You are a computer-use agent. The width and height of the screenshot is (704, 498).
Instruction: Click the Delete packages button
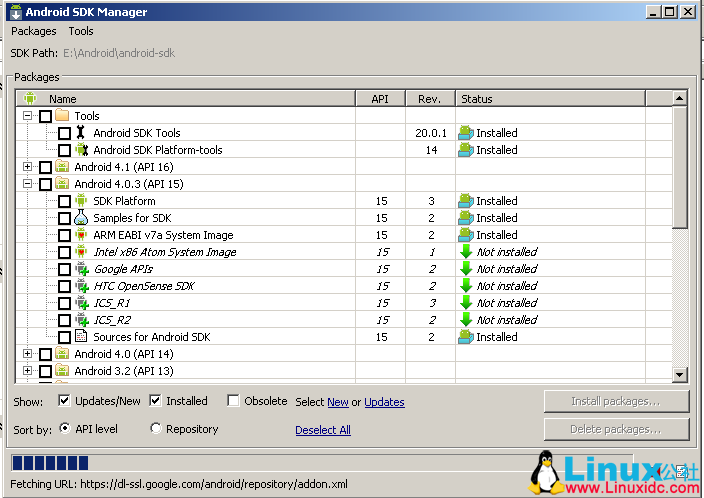point(616,429)
